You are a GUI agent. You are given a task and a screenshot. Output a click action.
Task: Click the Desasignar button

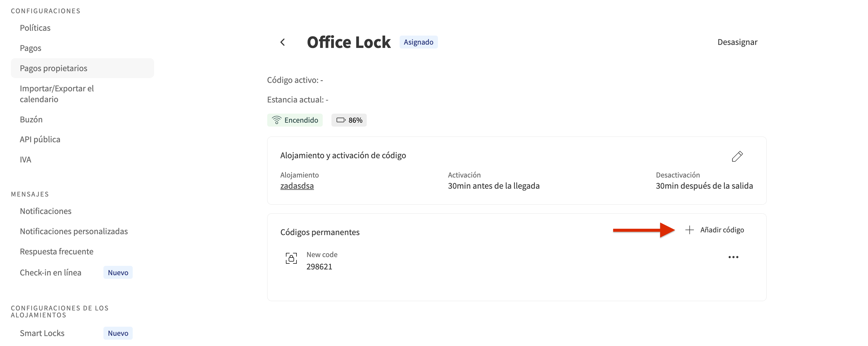coord(737,42)
